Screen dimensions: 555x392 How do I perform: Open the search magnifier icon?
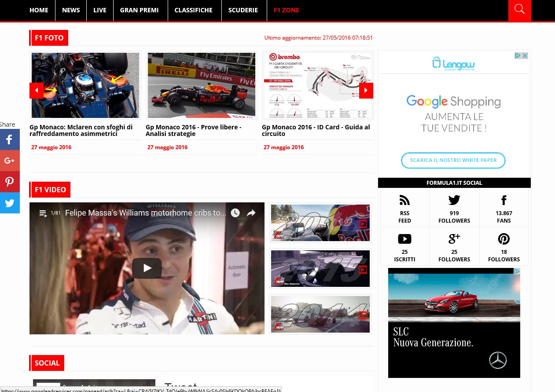click(x=519, y=10)
